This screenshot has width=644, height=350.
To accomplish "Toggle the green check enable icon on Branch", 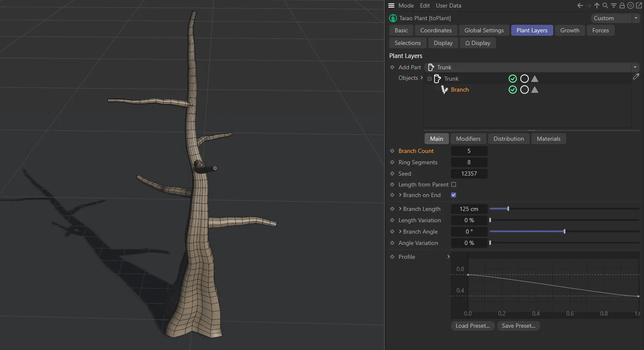I will coord(512,89).
